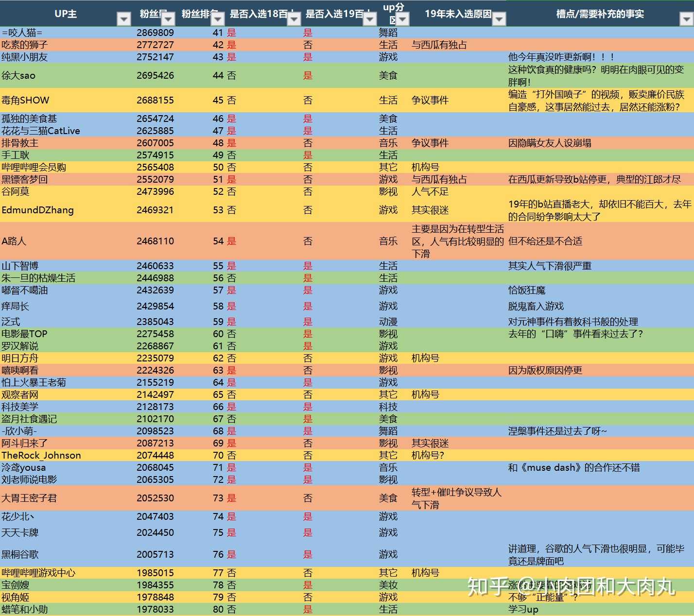Open the 槽点/需要补充的事实 filter dropdown
The height and width of the screenshot is (616, 694).
click(686, 19)
